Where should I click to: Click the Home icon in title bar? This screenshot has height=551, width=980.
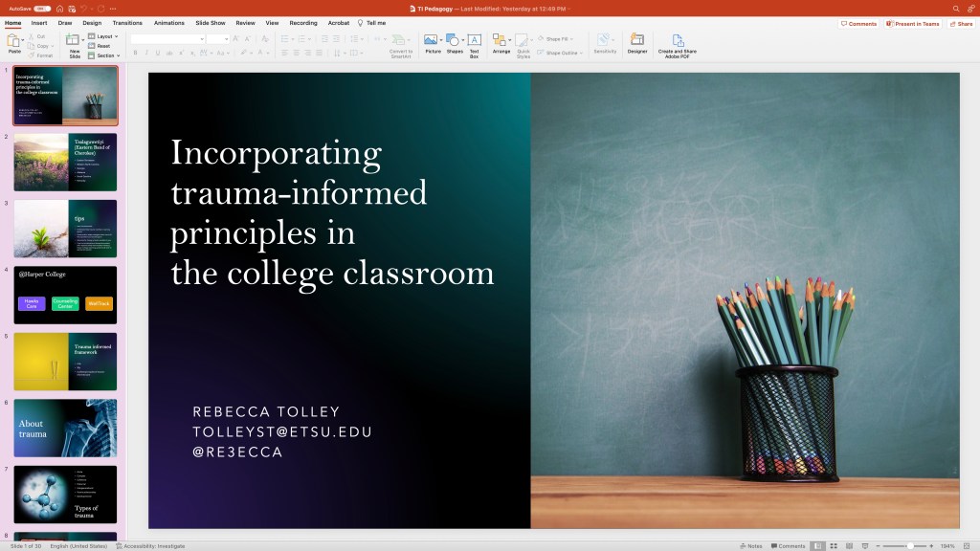click(x=59, y=9)
